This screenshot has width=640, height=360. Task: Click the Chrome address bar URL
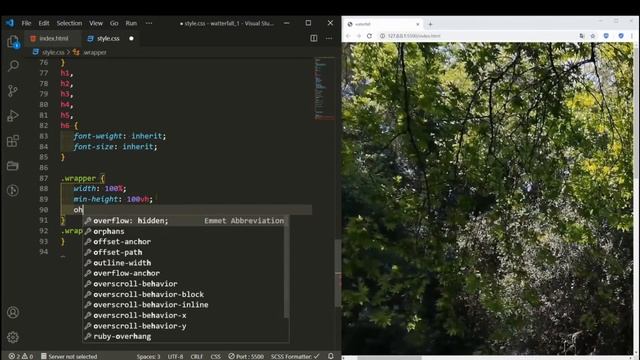pos(414,36)
